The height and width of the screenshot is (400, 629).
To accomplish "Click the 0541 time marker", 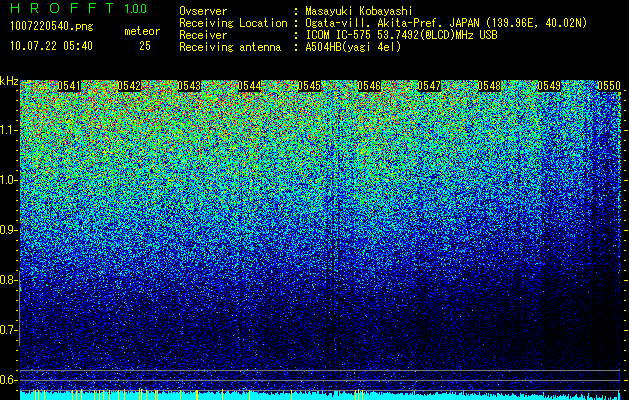I will (x=69, y=86).
